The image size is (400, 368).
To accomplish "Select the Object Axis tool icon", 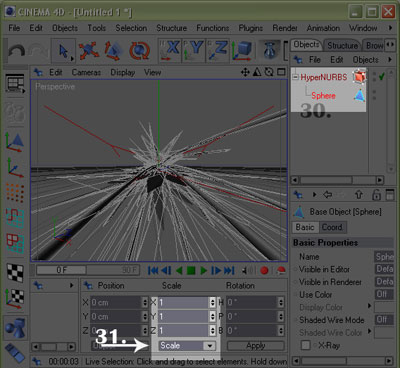I will click(15, 168).
